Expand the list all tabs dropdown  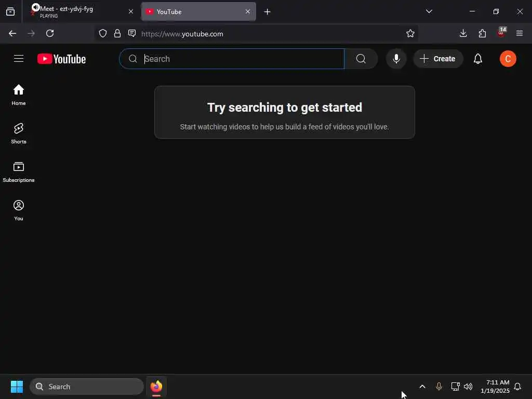429,11
